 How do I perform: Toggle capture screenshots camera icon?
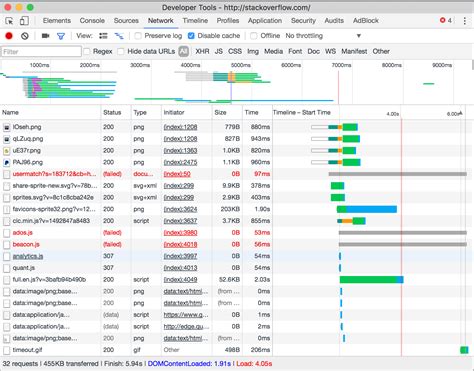click(x=45, y=36)
